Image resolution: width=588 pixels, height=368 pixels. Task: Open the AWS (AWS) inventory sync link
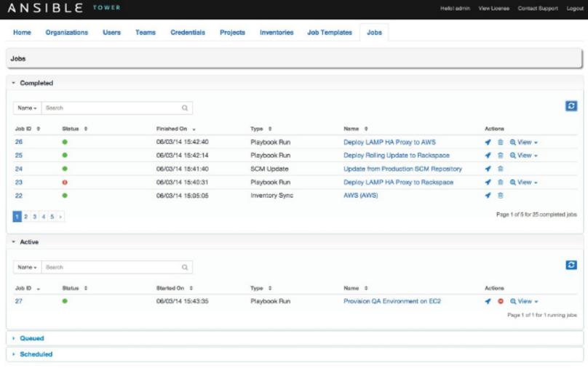coord(361,195)
